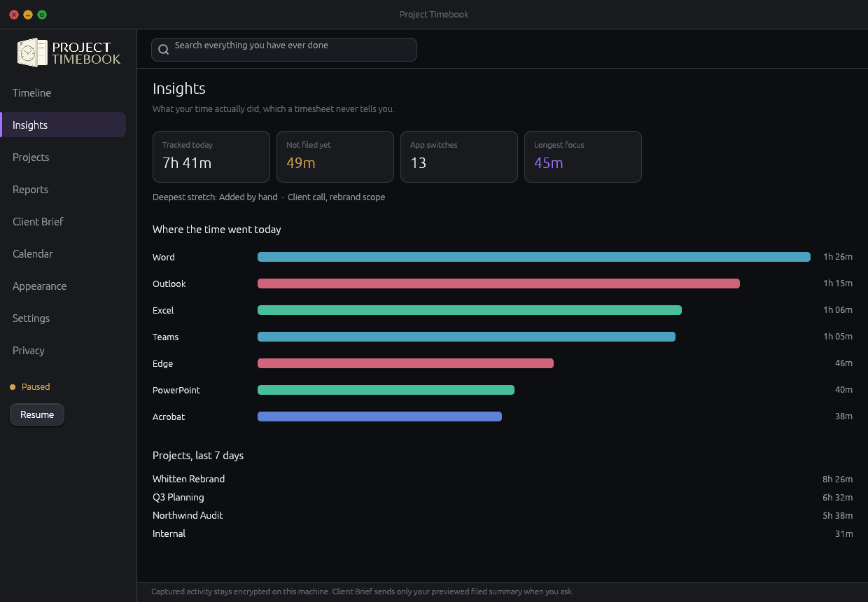The width and height of the screenshot is (868, 602).
Task: Click the 'Paused' status label
Action: 36,387
